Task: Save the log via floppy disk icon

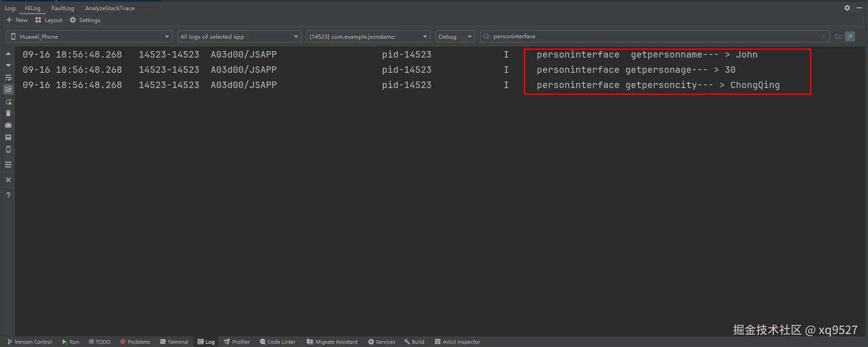Action: click(8, 137)
